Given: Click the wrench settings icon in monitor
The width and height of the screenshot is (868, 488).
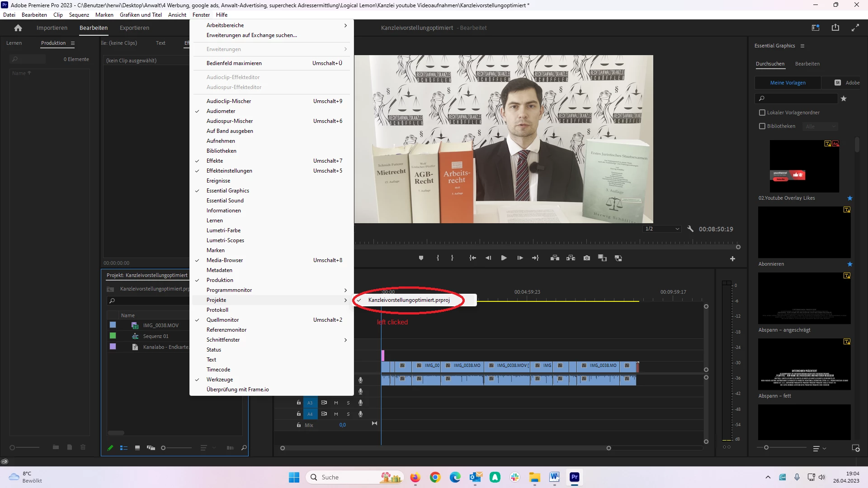Looking at the screenshot, I should point(690,229).
